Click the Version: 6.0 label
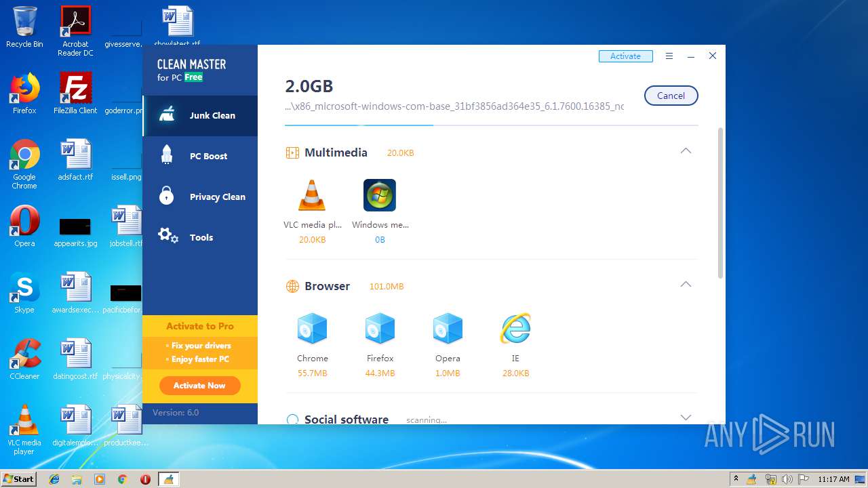The height and width of the screenshot is (488, 868). click(176, 412)
